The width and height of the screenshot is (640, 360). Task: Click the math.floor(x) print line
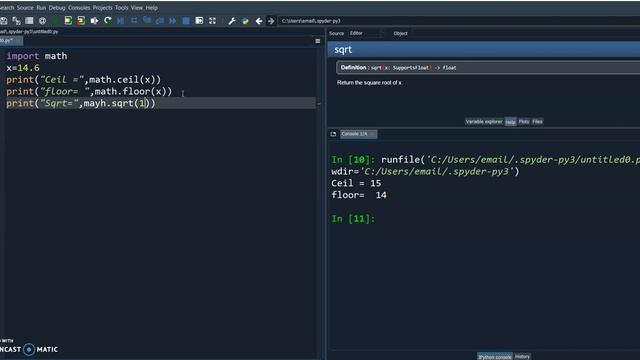[x=89, y=91]
